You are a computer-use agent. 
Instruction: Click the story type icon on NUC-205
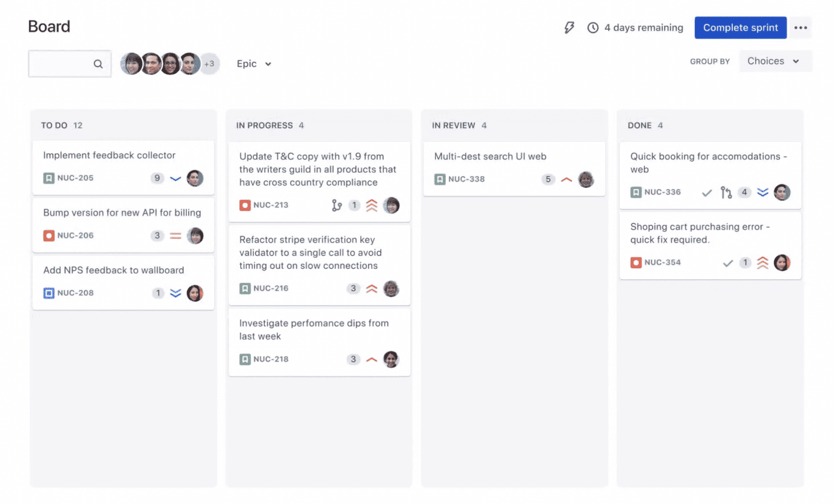pyautogui.click(x=48, y=178)
